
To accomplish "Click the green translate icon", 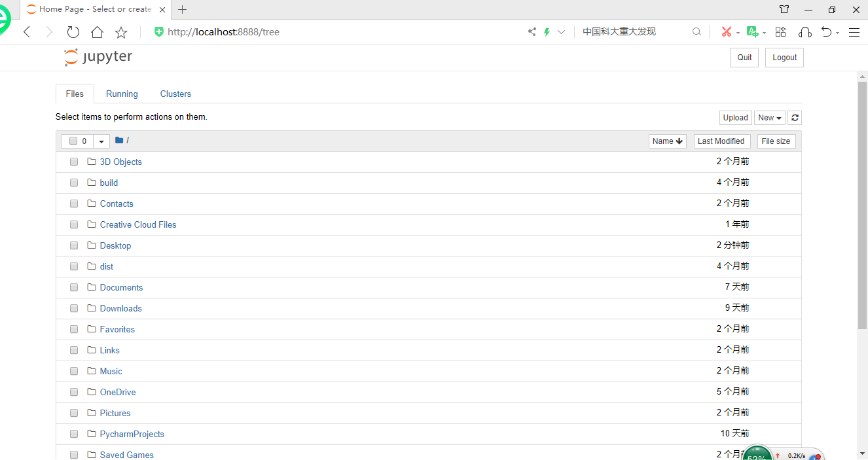I will tap(752, 31).
